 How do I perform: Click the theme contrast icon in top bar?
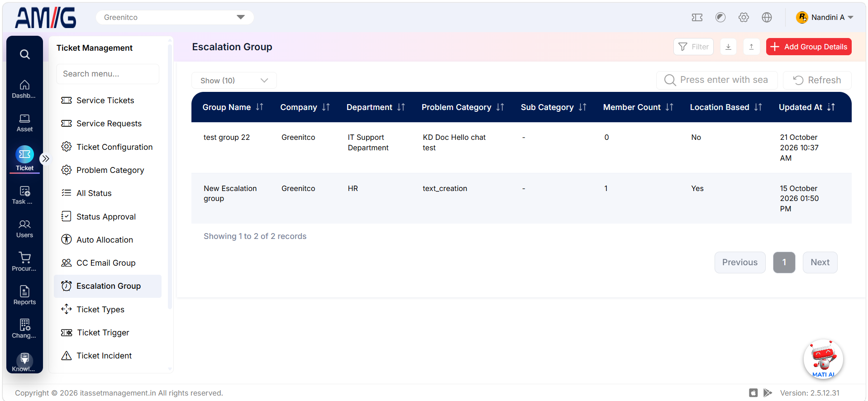coord(720,17)
